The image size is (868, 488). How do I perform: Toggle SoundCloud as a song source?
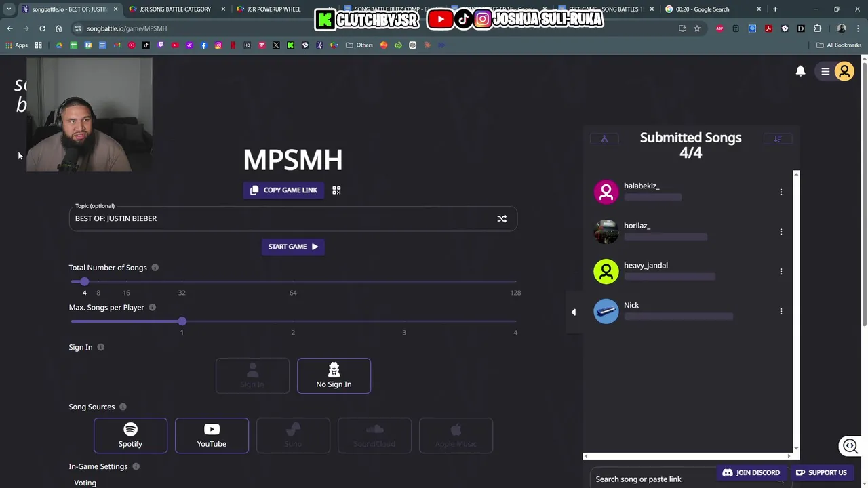[x=374, y=435]
